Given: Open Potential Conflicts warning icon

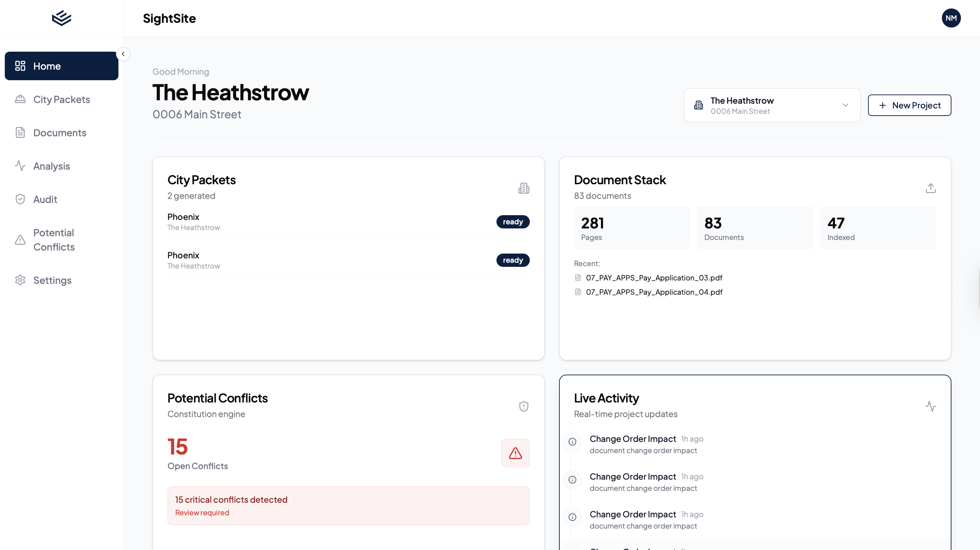Looking at the screenshot, I should (x=20, y=239).
